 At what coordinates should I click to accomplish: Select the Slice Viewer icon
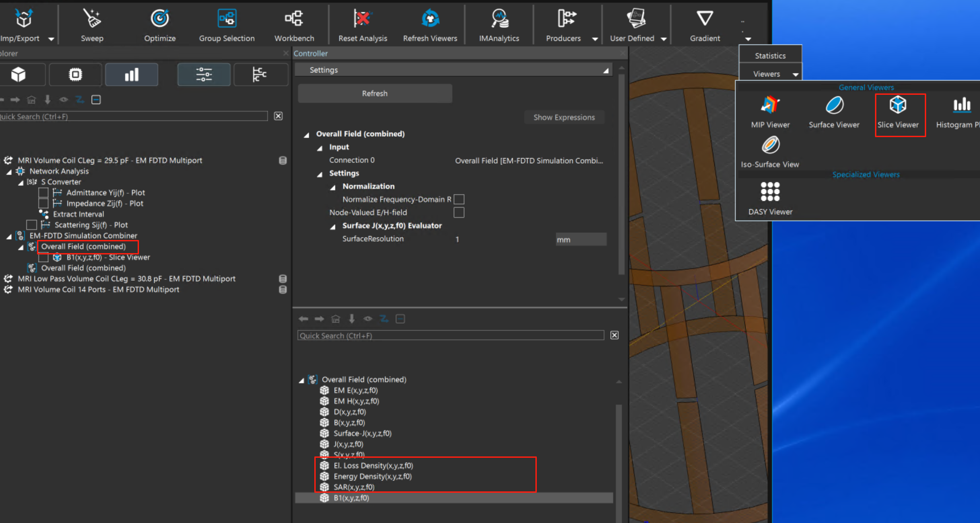898,105
